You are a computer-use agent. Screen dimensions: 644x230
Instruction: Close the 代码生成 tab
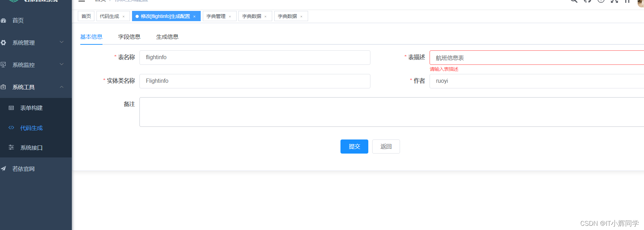124,17
